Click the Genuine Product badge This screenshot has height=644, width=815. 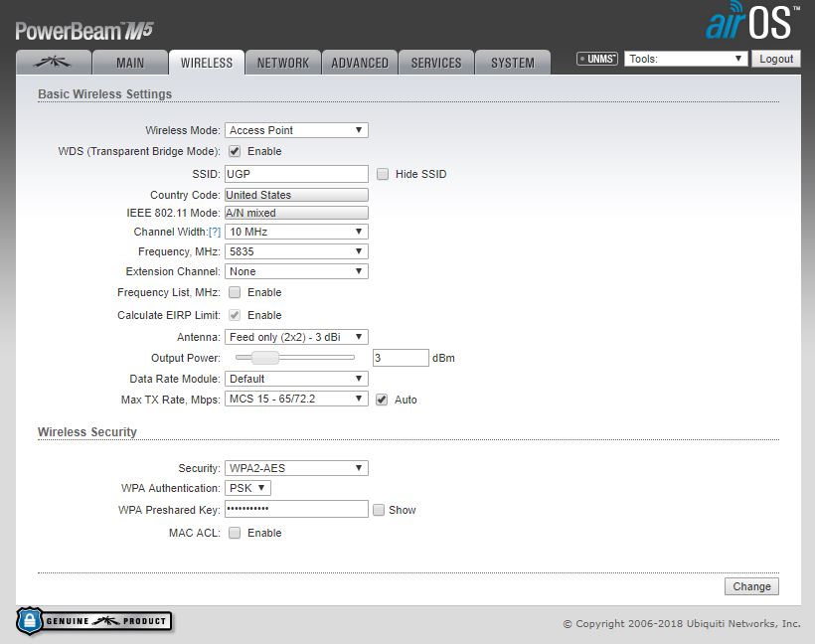pos(94,621)
